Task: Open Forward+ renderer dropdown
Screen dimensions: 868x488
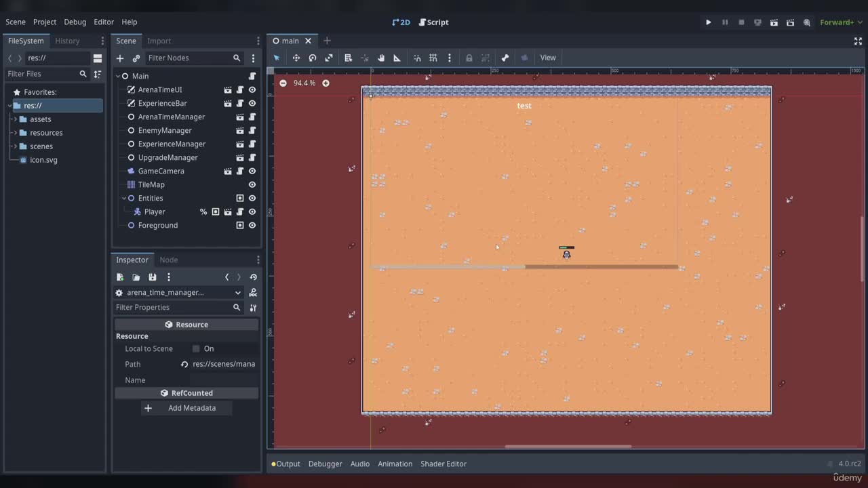Action: point(841,22)
